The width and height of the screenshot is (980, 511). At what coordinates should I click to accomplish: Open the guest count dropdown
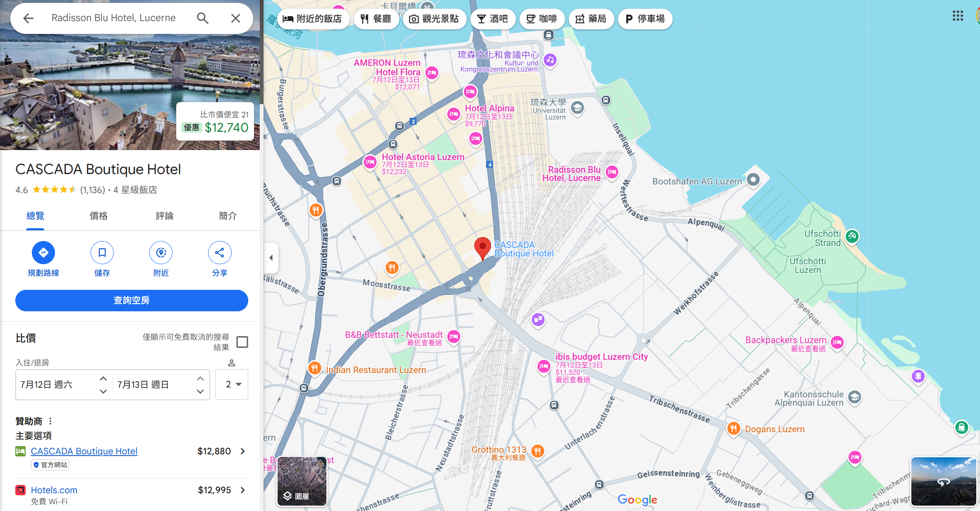pos(232,384)
